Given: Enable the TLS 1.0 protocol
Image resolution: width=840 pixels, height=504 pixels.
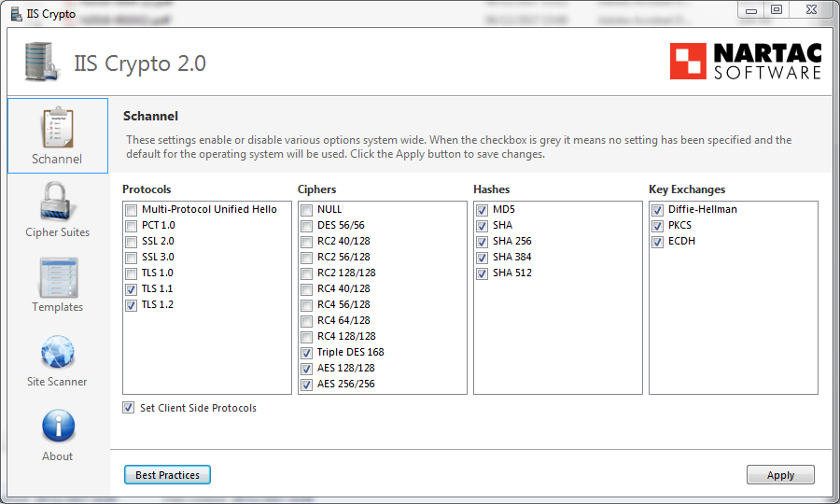Looking at the screenshot, I should pyautogui.click(x=132, y=273).
